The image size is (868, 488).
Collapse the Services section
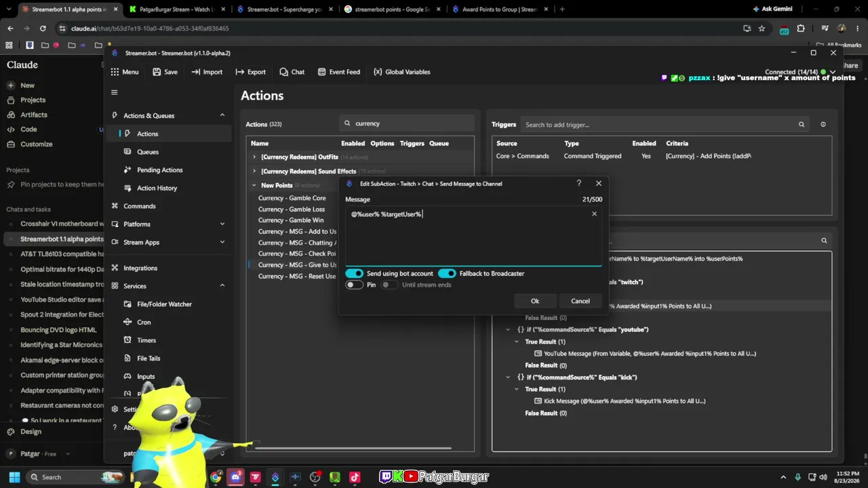222,286
